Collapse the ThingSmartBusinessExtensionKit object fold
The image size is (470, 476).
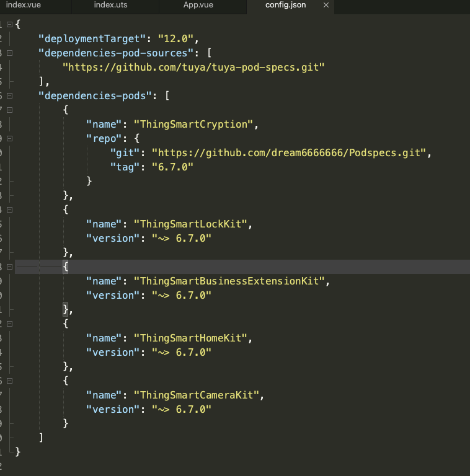click(x=10, y=267)
